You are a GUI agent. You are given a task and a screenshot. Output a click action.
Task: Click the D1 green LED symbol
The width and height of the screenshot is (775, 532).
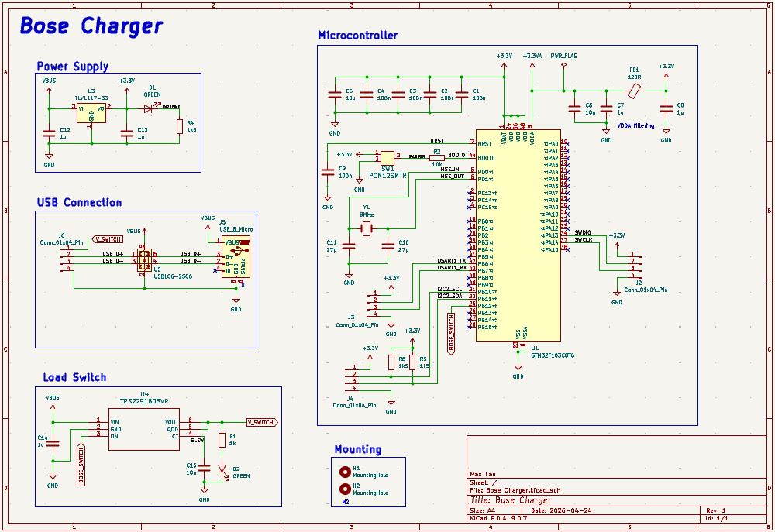coord(148,108)
